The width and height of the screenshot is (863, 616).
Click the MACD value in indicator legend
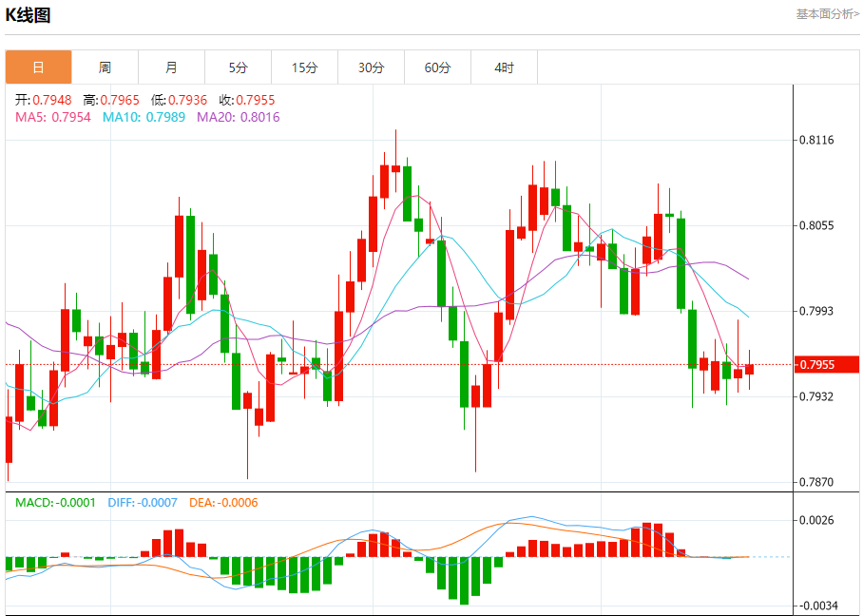(56, 503)
